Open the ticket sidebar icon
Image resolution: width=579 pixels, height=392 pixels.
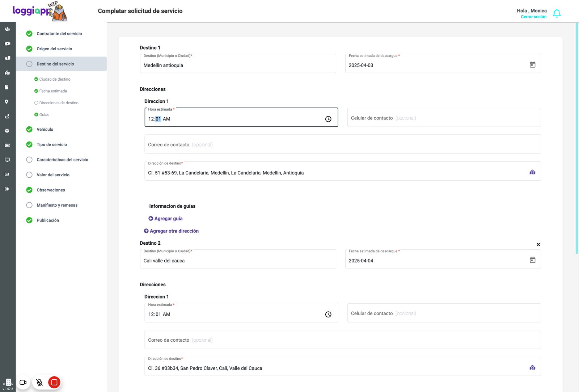pyautogui.click(x=7, y=145)
